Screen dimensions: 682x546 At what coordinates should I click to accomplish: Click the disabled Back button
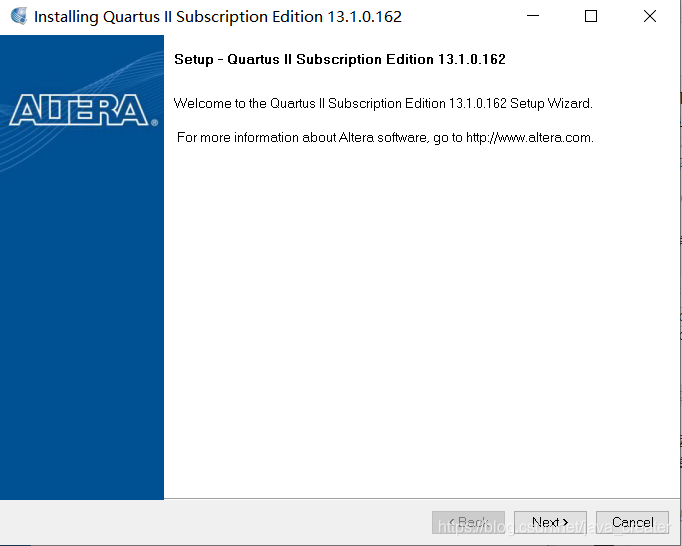468,522
